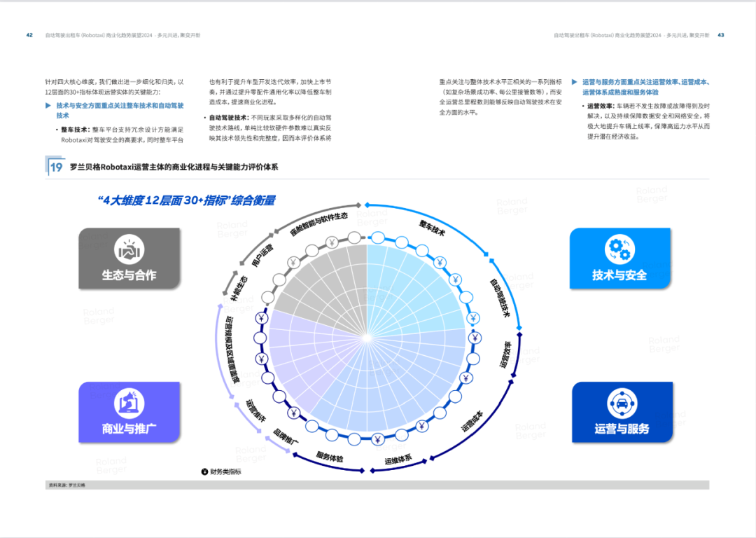Click the 整车技术 arc label

(x=432, y=228)
